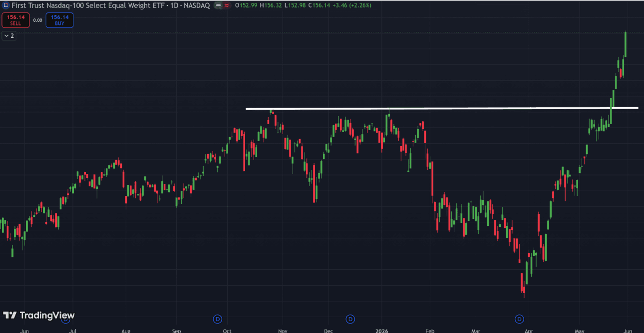644x333 pixels.
Task: Click the Feb label on time axis
Action: [x=429, y=330]
